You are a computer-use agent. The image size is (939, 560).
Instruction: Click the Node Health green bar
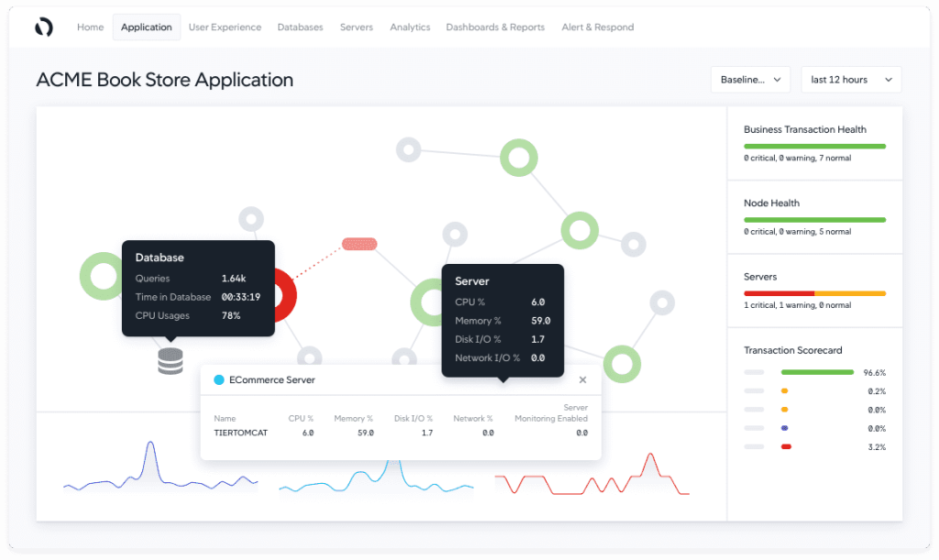[814, 220]
